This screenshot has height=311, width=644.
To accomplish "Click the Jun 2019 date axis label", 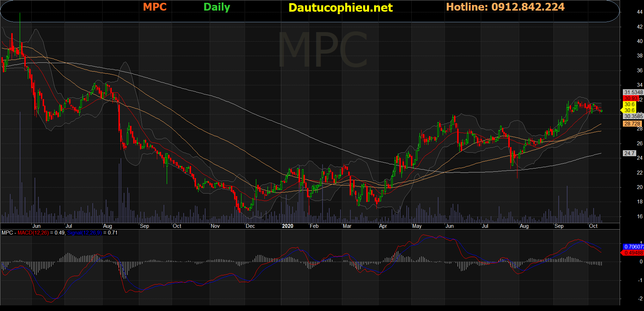I will tap(37, 226).
